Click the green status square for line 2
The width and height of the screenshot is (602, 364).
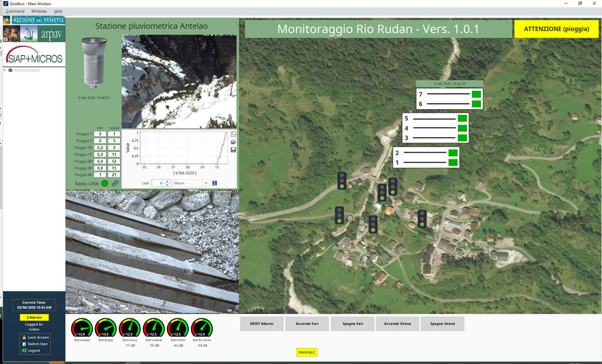pos(453,153)
